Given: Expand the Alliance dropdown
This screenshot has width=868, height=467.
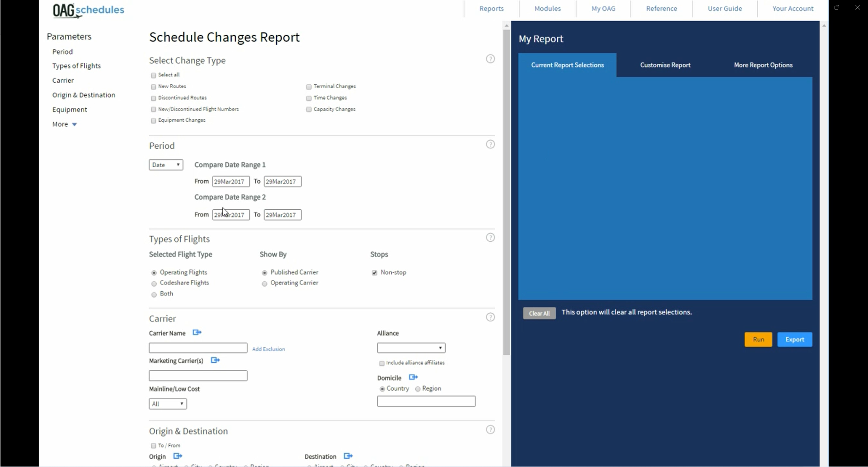Looking at the screenshot, I should tap(411, 348).
